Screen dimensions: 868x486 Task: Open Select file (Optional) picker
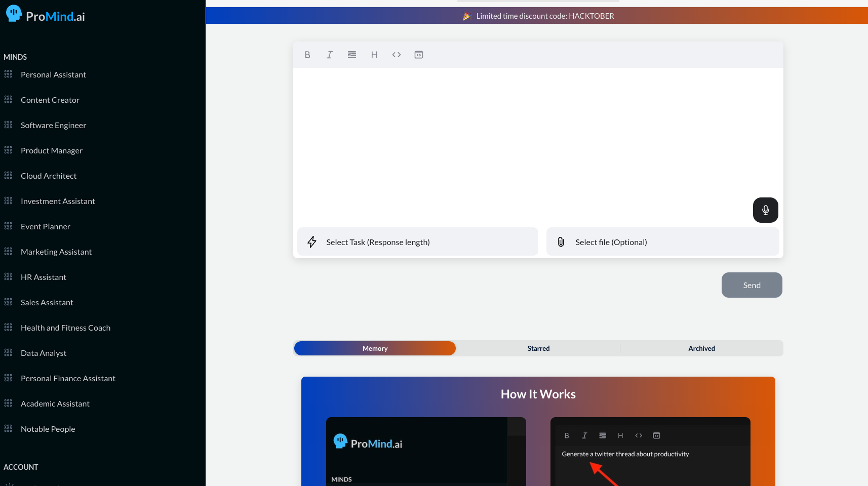click(663, 242)
